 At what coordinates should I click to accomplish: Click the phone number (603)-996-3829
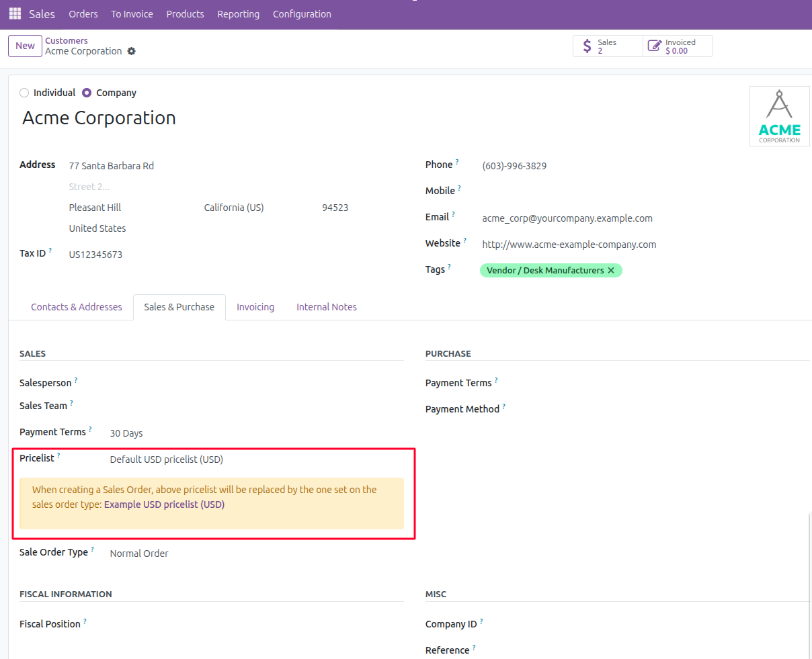tap(514, 166)
